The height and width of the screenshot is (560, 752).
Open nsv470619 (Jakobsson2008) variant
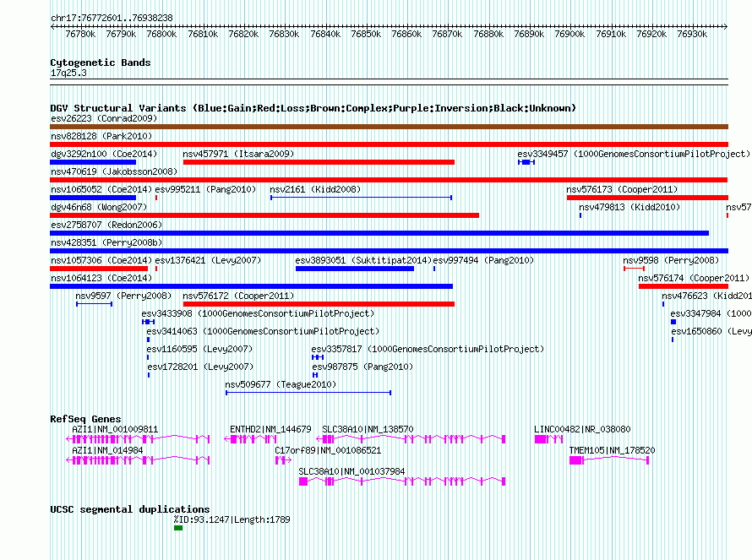point(114,171)
